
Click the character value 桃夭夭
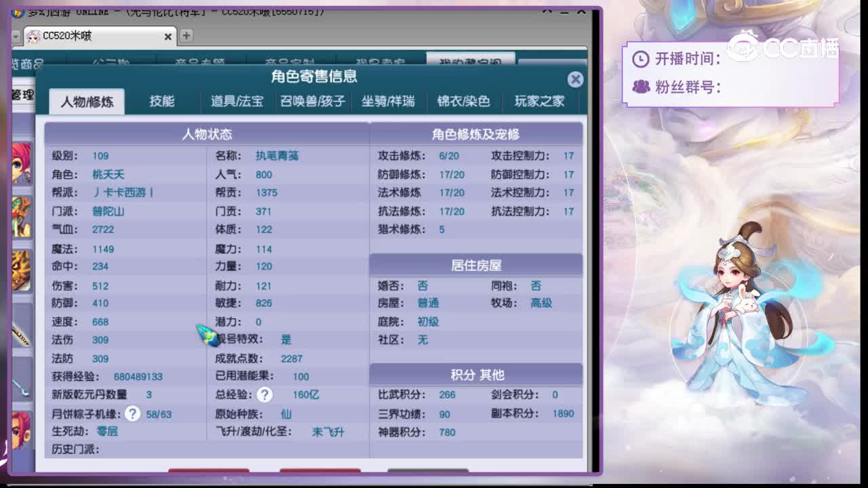(108, 174)
